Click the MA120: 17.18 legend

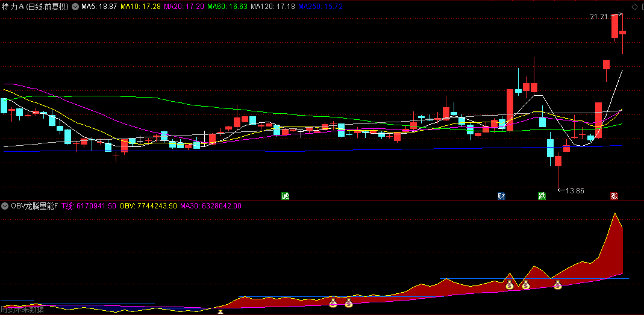pos(273,7)
